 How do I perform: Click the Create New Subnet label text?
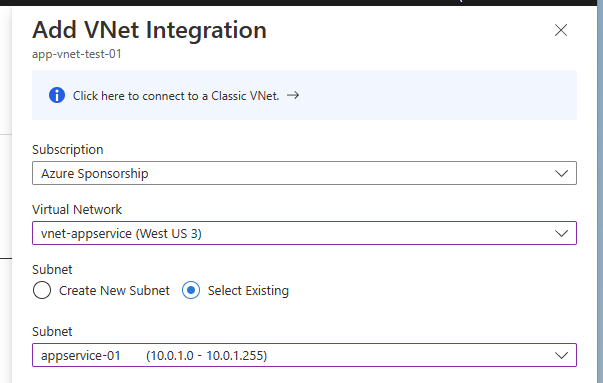(114, 291)
